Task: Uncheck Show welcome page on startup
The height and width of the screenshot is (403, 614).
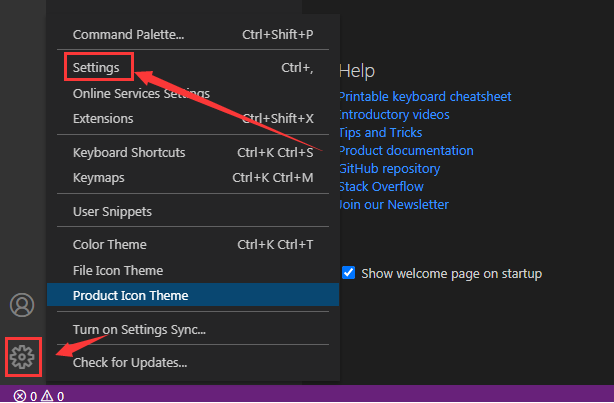Action: pos(349,273)
